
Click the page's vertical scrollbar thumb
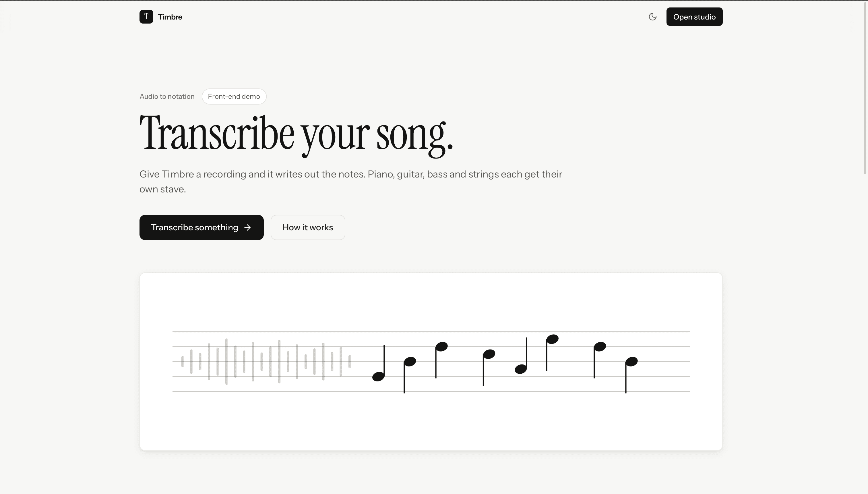[865, 88]
